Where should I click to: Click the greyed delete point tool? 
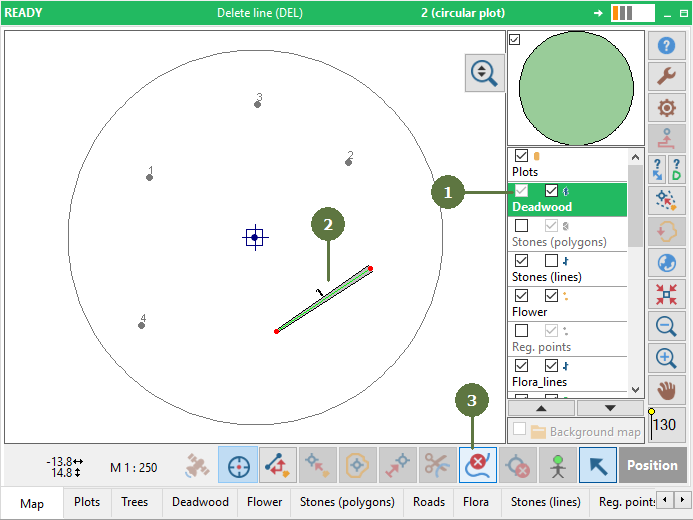click(518, 465)
